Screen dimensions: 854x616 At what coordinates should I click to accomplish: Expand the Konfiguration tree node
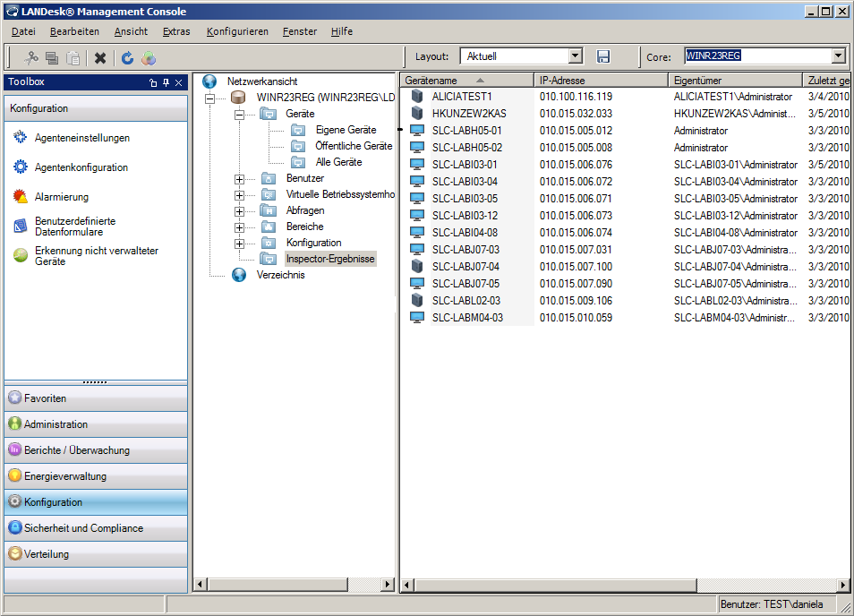click(239, 244)
